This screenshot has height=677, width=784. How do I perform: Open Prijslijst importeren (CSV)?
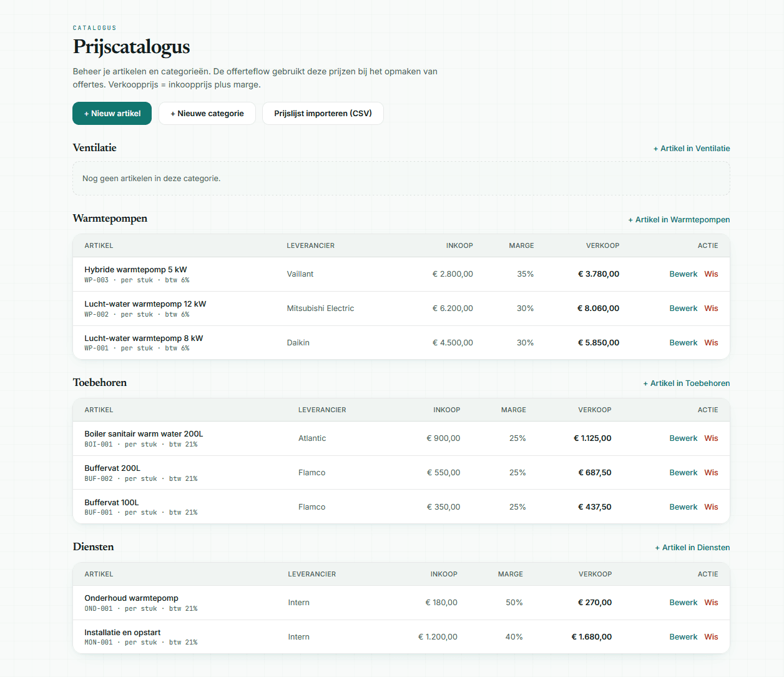coord(323,113)
